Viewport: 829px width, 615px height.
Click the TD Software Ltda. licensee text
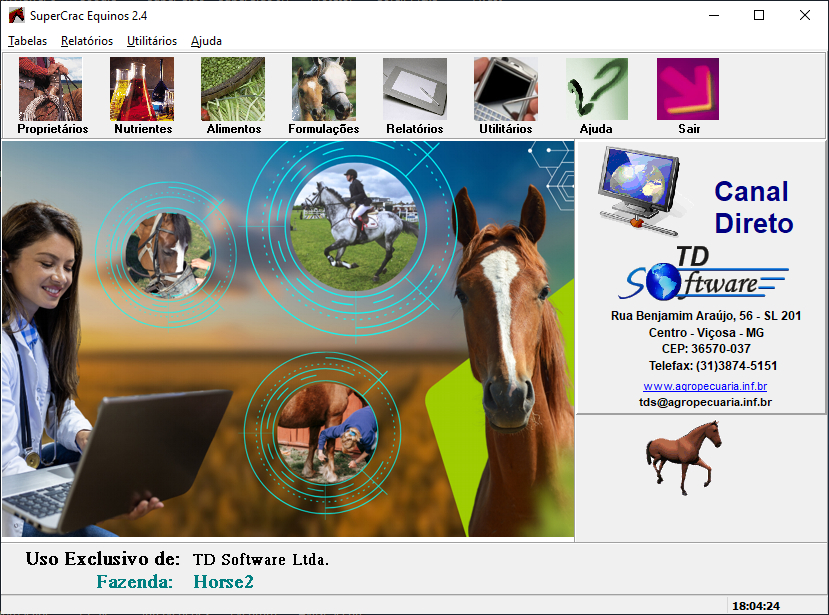(261, 559)
